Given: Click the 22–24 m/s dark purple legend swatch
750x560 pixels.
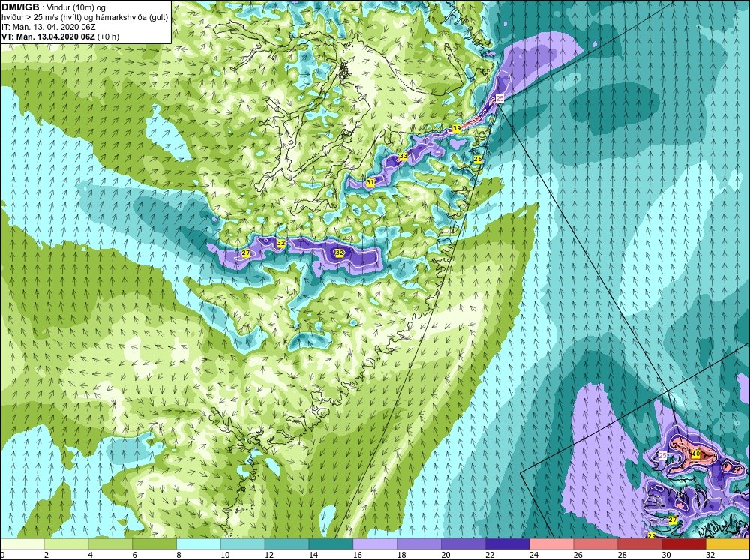Looking at the screenshot, I should [x=508, y=544].
